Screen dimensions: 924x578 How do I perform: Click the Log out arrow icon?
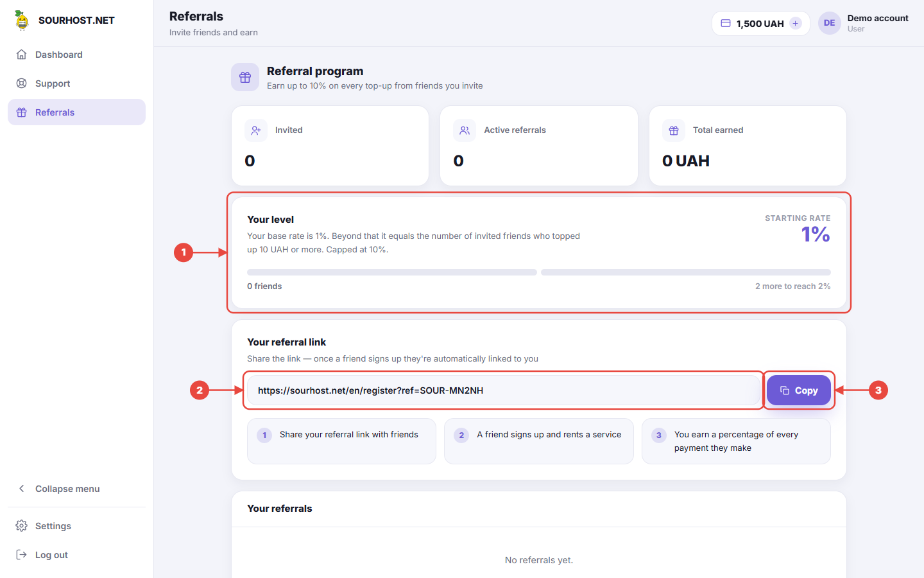pos(22,555)
